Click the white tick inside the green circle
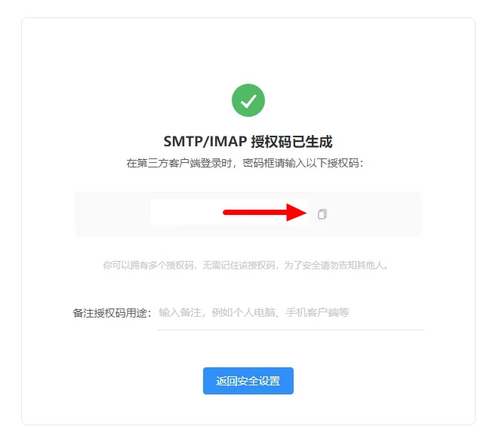 pyautogui.click(x=248, y=101)
